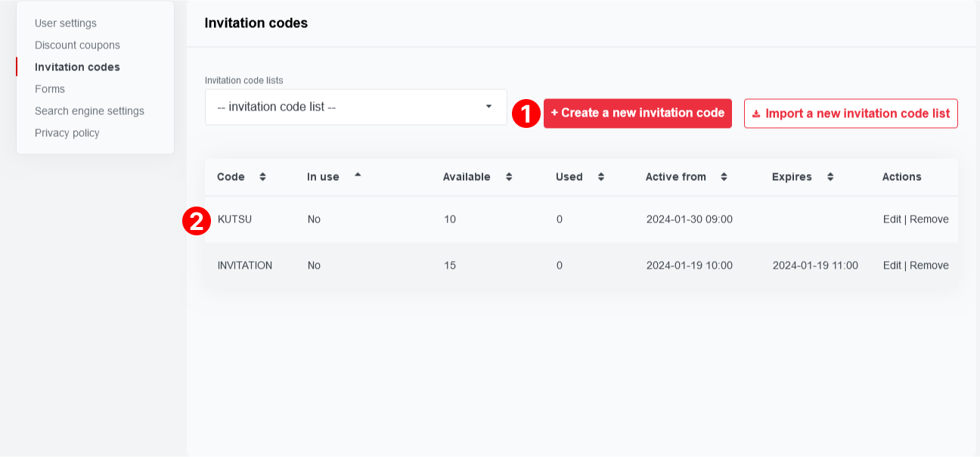
Task: Open the invitation code list dropdown
Action: 356,107
